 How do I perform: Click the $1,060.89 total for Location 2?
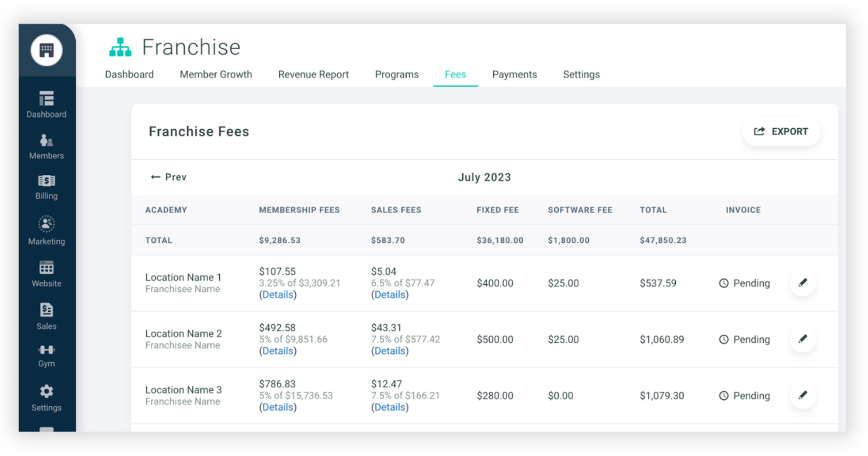(x=662, y=339)
